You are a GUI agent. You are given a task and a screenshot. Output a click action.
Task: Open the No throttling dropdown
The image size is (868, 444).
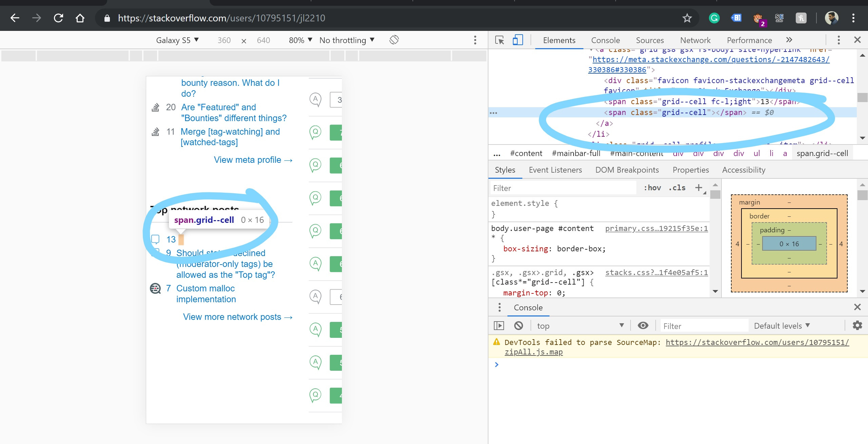[x=347, y=40]
